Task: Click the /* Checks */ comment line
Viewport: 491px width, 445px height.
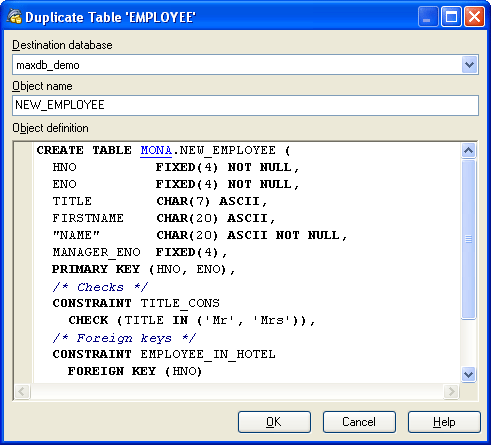Action: tap(100, 287)
